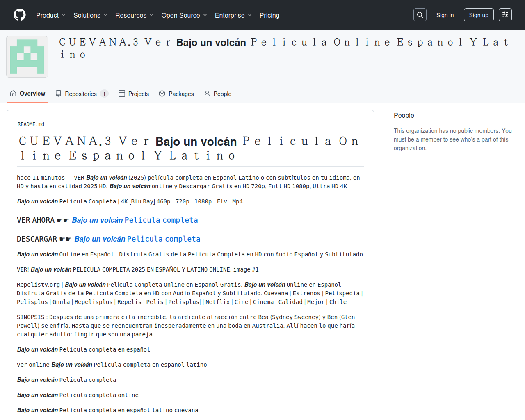Viewport: 525px width, 420px height.
Task: Click the Projects table icon
Action: [x=122, y=94]
